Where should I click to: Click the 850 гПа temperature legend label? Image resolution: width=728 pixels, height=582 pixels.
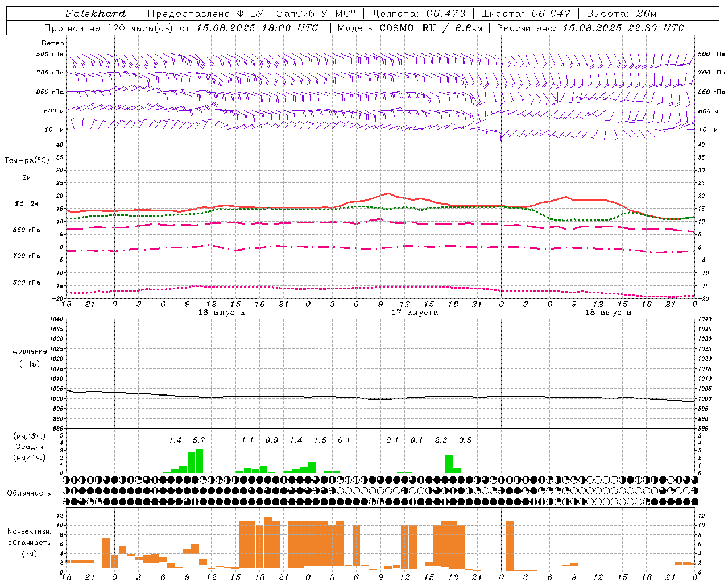coord(27,230)
